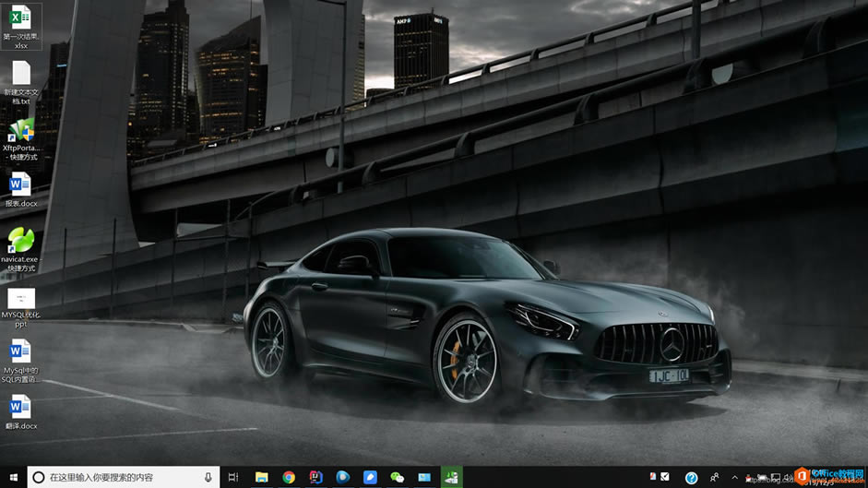
Task: Select the navicat.exe shortcut icon
Action: pos(21,249)
